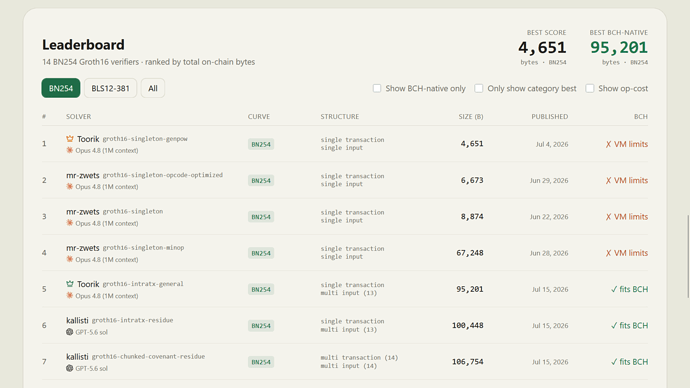690x388 pixels.
Task: Toggle the Show op-cost checkbox
Action: coord(590,88)
